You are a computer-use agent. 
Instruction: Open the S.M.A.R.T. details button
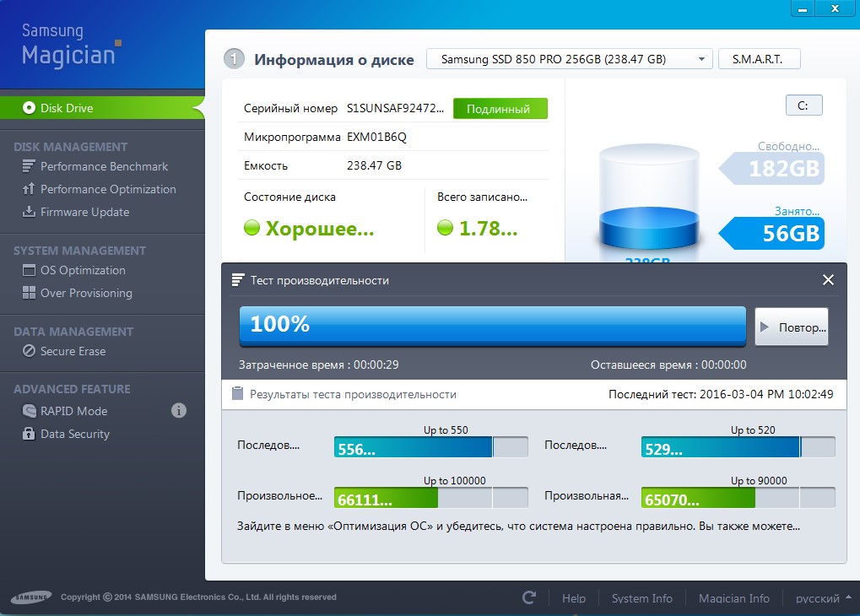point(759,59)
